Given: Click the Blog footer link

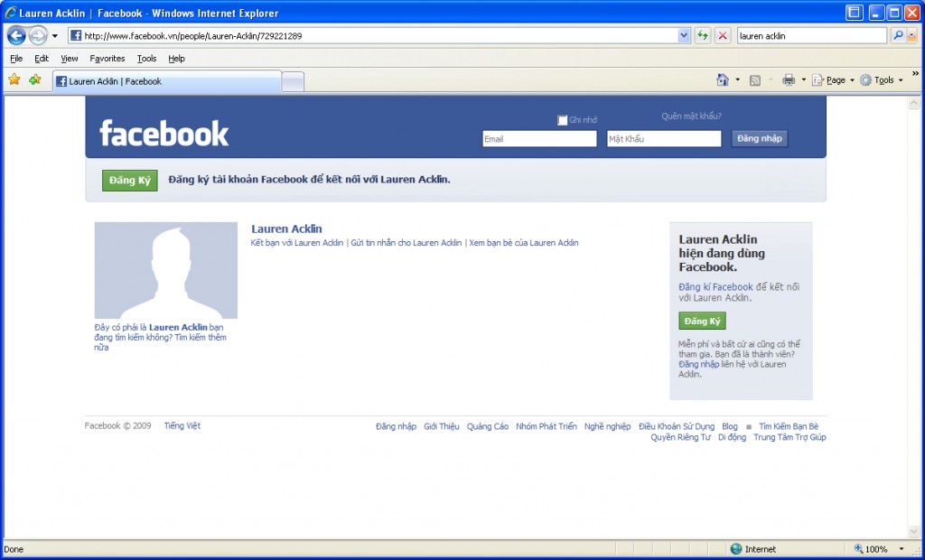Looking at the screenshot, I should 730,426.
